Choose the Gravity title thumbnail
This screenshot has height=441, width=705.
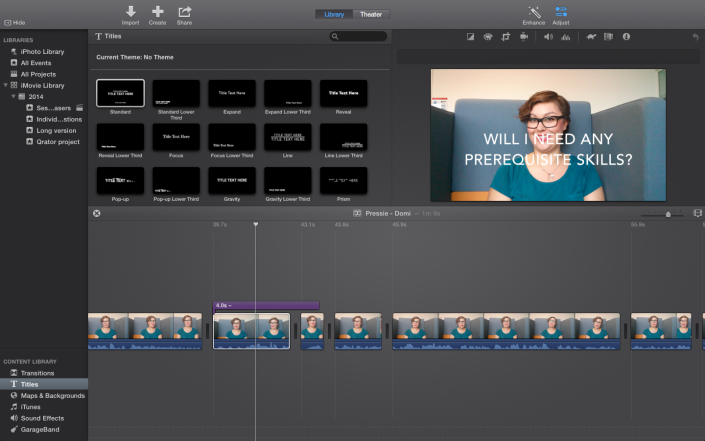(232, 180)
